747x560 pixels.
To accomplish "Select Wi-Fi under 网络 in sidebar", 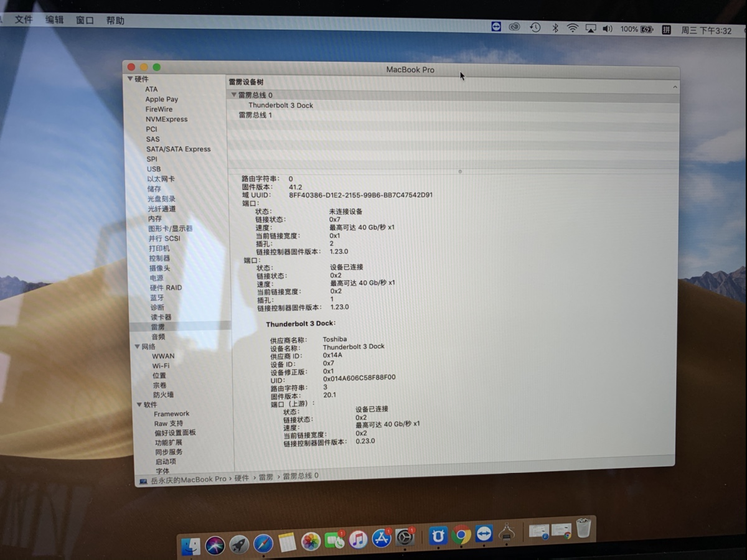I will [161, 366].
